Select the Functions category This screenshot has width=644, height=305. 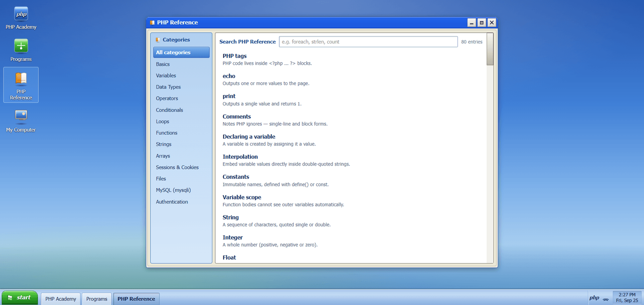click(181, 133)
